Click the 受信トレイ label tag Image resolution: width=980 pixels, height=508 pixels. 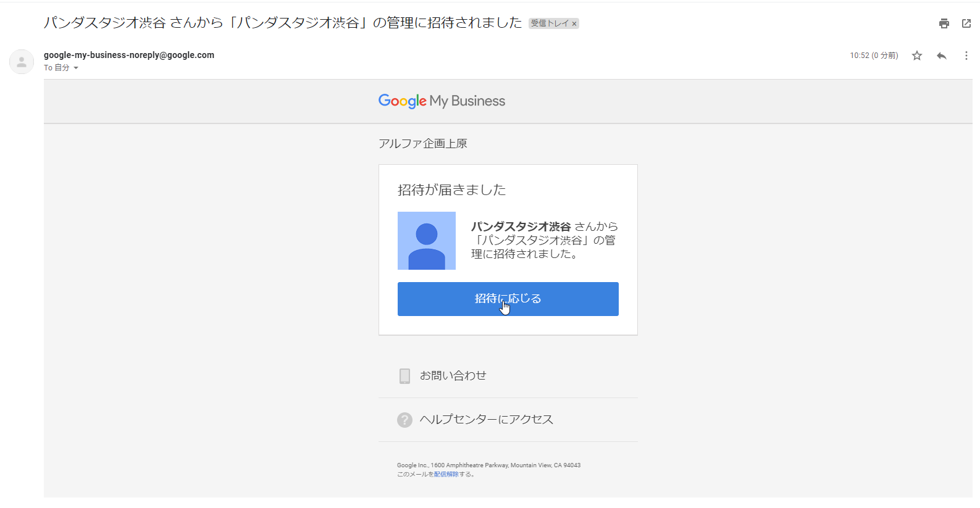click(x=549, y=23)
